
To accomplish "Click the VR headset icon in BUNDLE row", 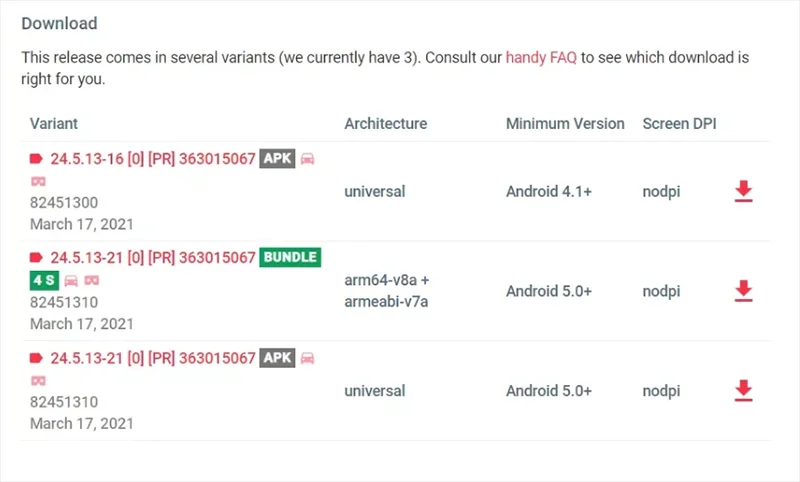I will 92,280.
